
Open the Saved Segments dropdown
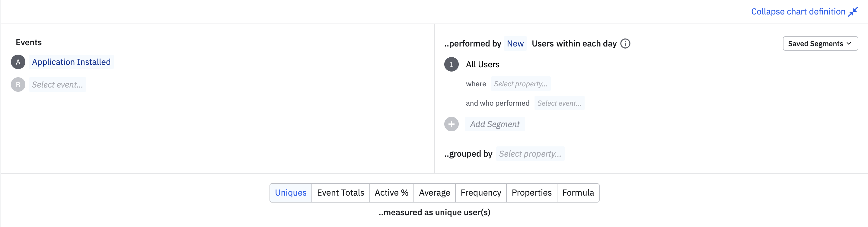click(820, 43)
